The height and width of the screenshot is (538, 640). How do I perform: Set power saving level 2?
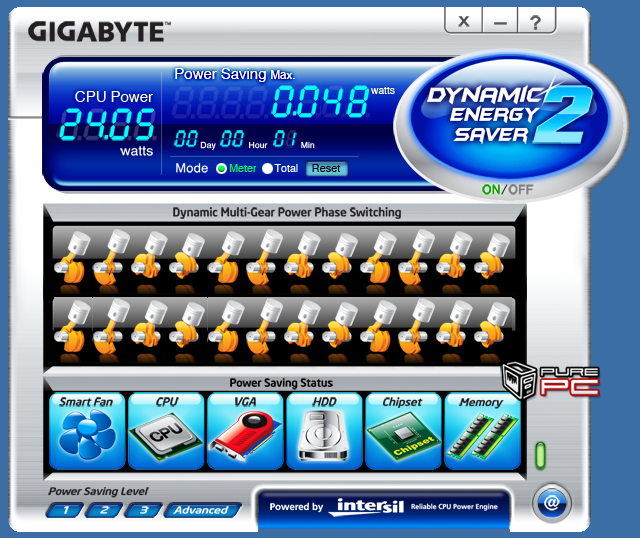102,510
